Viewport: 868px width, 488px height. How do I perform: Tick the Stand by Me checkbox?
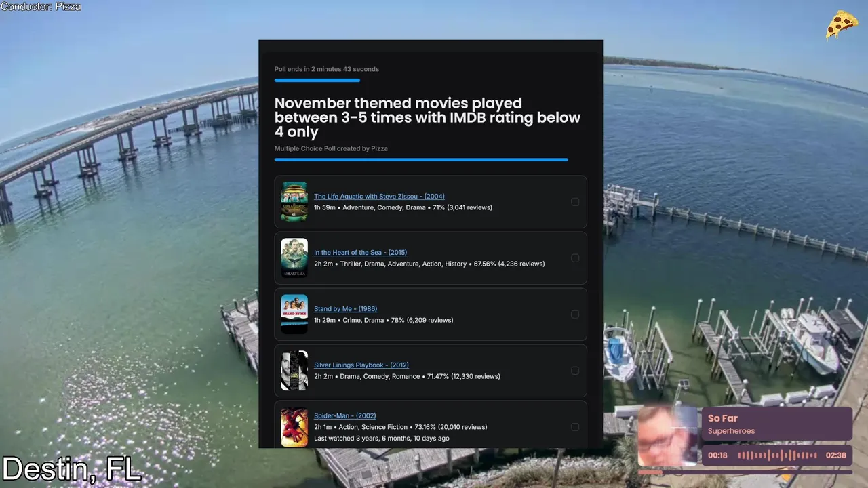[575, 314]
